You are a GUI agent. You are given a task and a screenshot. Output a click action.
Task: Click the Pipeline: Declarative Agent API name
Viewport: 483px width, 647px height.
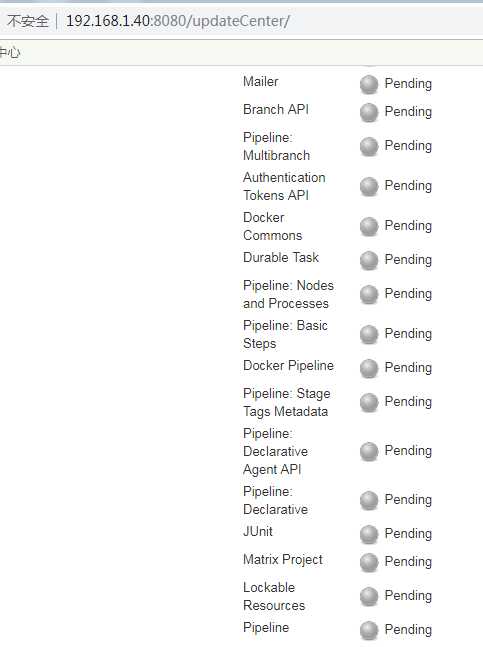pos(275,451)
